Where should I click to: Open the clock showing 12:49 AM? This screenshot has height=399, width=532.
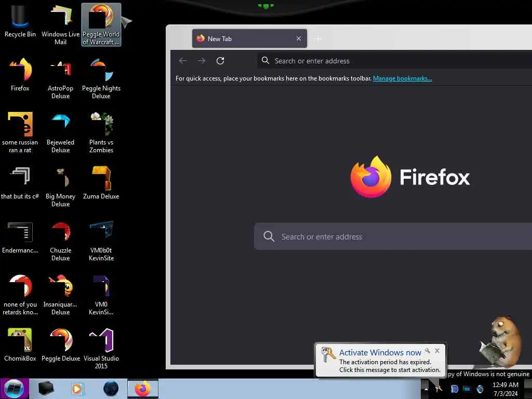coord(505,389)
